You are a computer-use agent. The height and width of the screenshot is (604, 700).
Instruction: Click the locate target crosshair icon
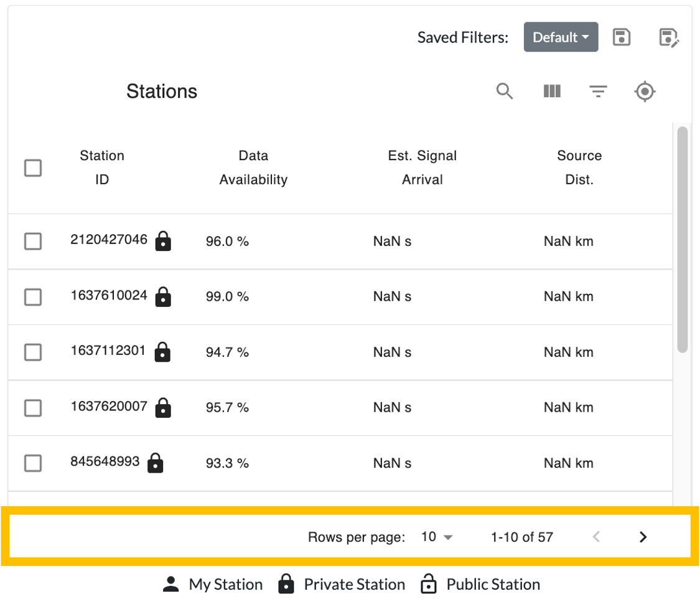[645, 92]
